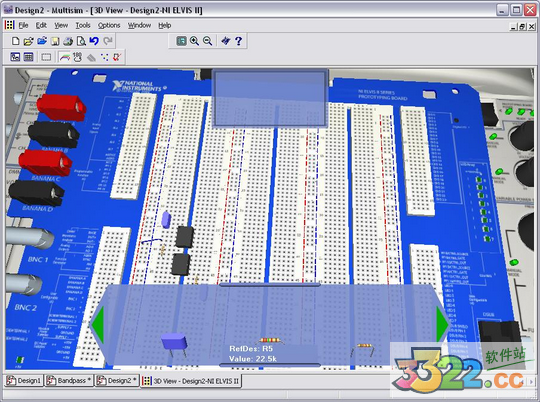Click the red checkmark design rule icon
Image resolution: width=540 pixels, height=402 pixels.
(x=117, y=57)
